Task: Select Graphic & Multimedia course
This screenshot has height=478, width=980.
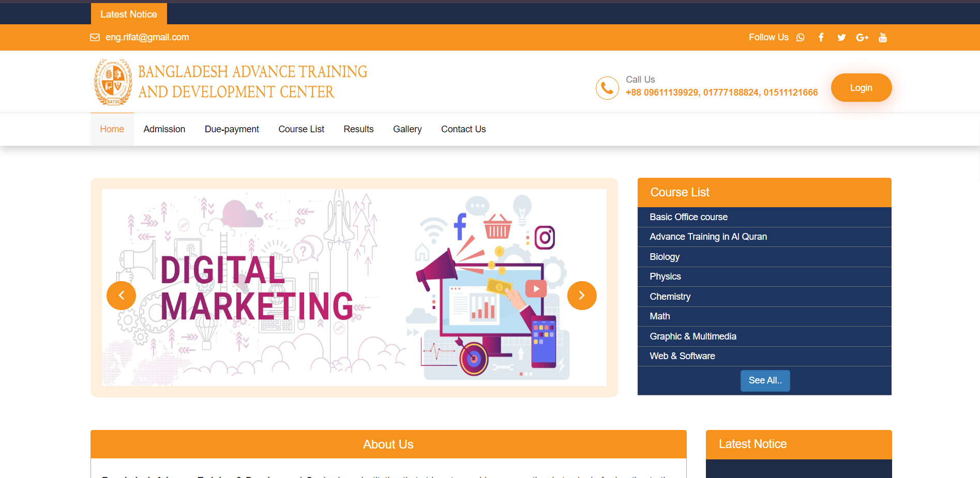Action: pyautogui.click(x=692, y=336)
